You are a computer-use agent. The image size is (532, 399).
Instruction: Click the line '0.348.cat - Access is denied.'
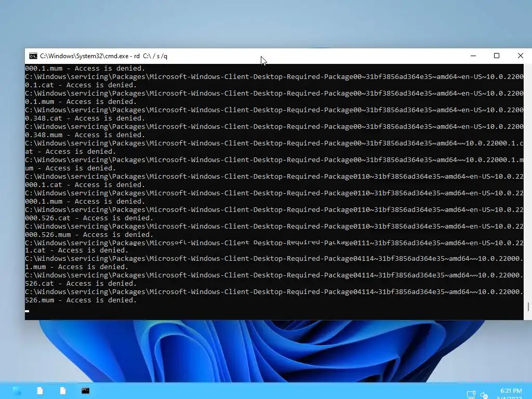[85, 118]
